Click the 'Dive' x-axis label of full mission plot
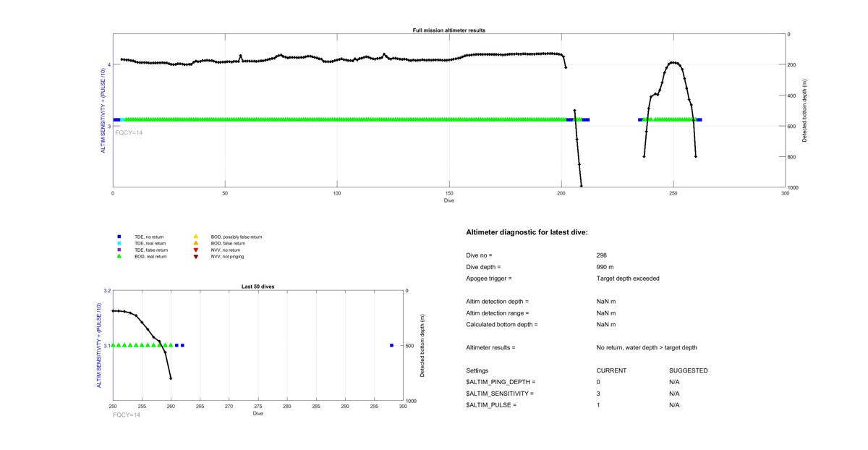The width and height of the screenshot is (868, 450). tap(449, 200)
